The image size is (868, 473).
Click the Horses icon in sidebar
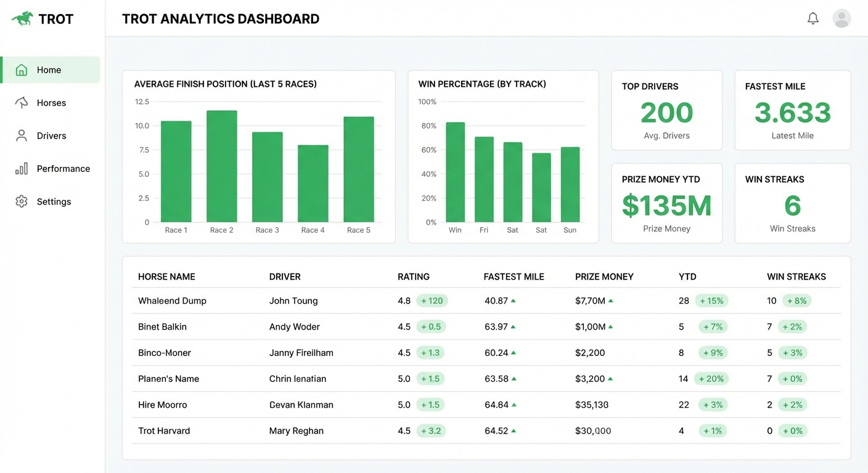(x=22, y=103)
